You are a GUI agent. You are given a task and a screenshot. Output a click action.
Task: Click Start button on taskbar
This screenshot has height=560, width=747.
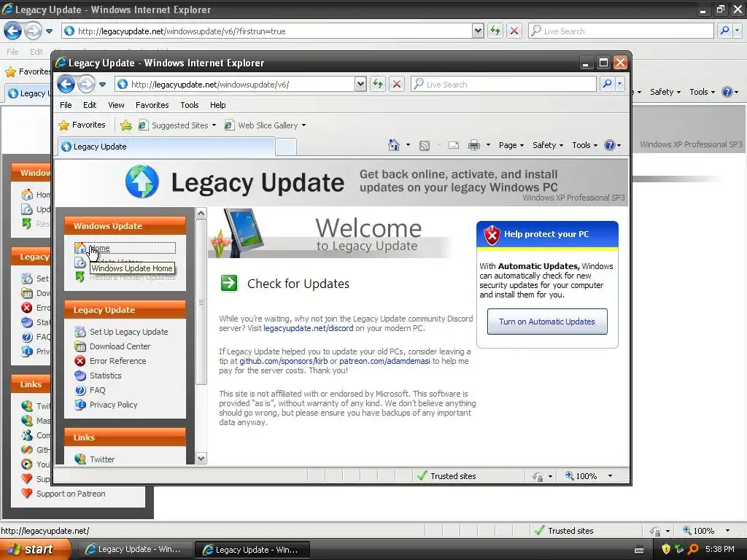coord(35,549)
